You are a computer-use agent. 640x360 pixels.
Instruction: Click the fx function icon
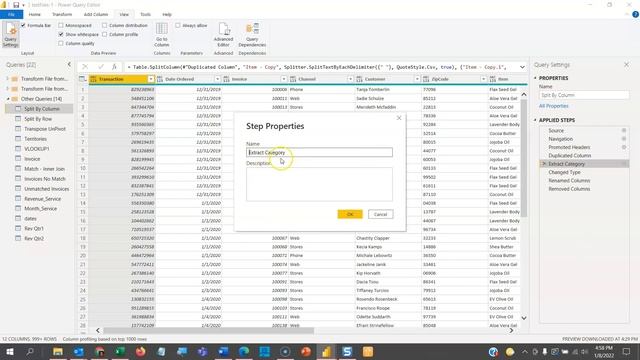pyautogui.click(x=114, y=67)
